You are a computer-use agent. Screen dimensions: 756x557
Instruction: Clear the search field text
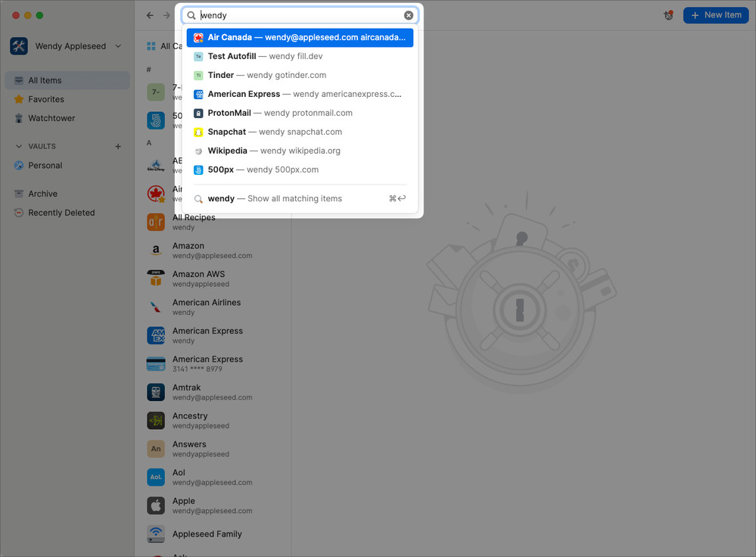click(409, 15)
